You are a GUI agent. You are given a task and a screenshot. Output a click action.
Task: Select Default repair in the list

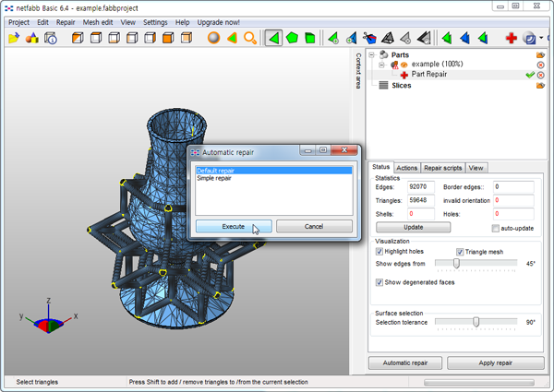274,171
